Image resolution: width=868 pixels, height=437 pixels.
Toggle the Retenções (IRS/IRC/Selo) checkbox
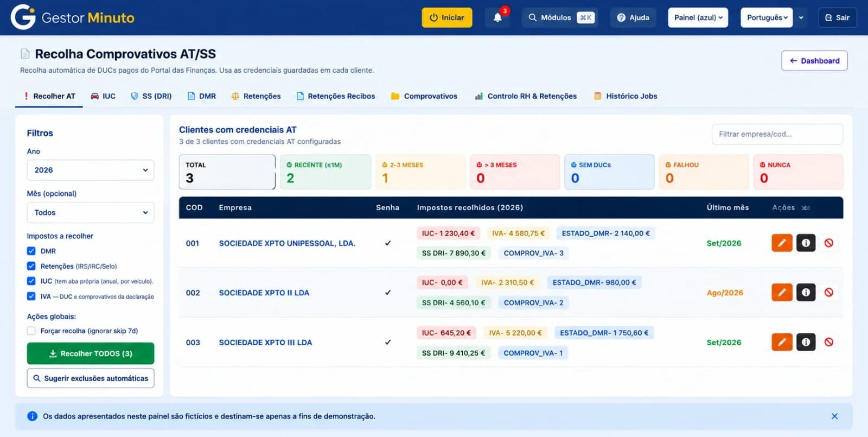pyautogui.click(x=31, y=266)
